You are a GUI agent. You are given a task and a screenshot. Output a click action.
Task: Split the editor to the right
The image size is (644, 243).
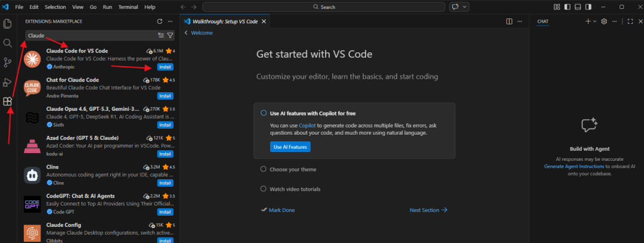[x=509, y=21]
